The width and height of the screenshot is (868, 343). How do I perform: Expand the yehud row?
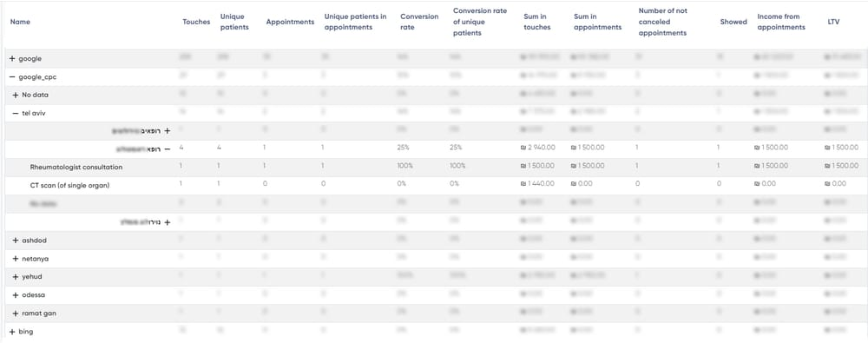coord(16,276)
